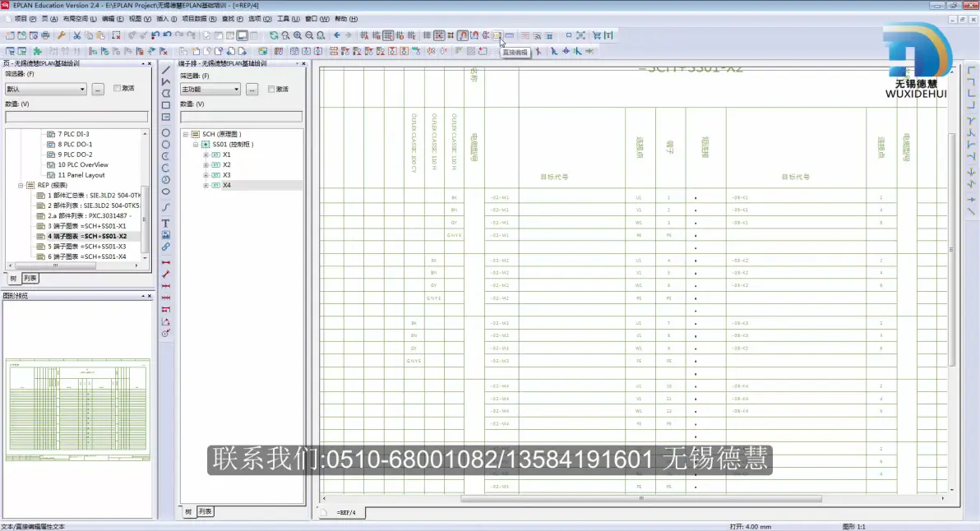Select the Rectangle drawing tool

pyautogui.click(x=165, y=105)
